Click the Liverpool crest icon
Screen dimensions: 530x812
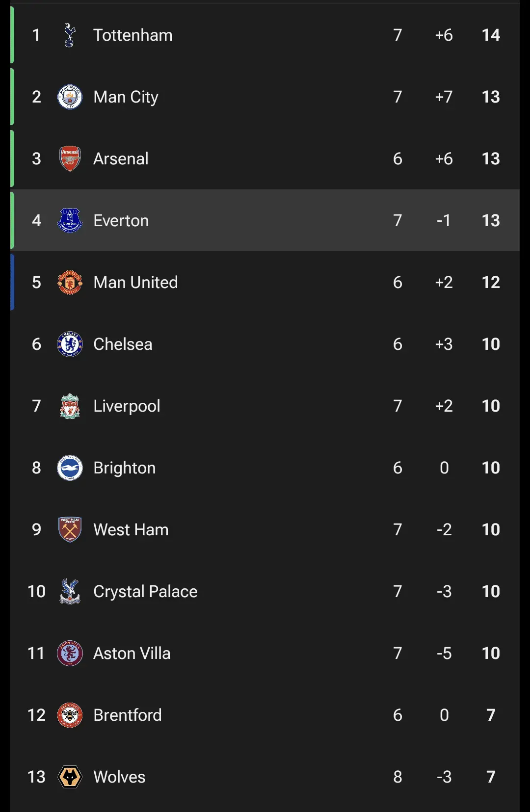click(70, 406)
